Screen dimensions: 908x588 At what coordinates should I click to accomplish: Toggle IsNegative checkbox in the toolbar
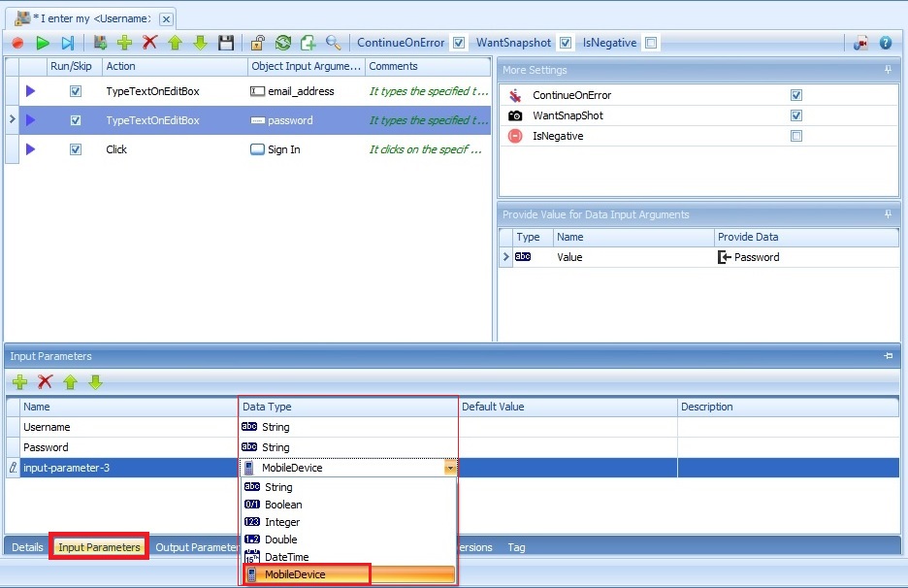[x=651, y=43]
